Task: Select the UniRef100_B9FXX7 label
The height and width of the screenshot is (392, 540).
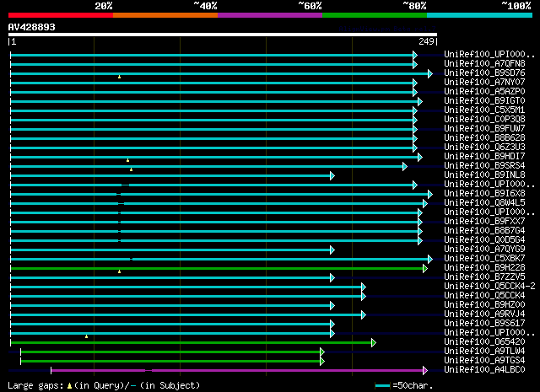Action: [x=484, y=222]
